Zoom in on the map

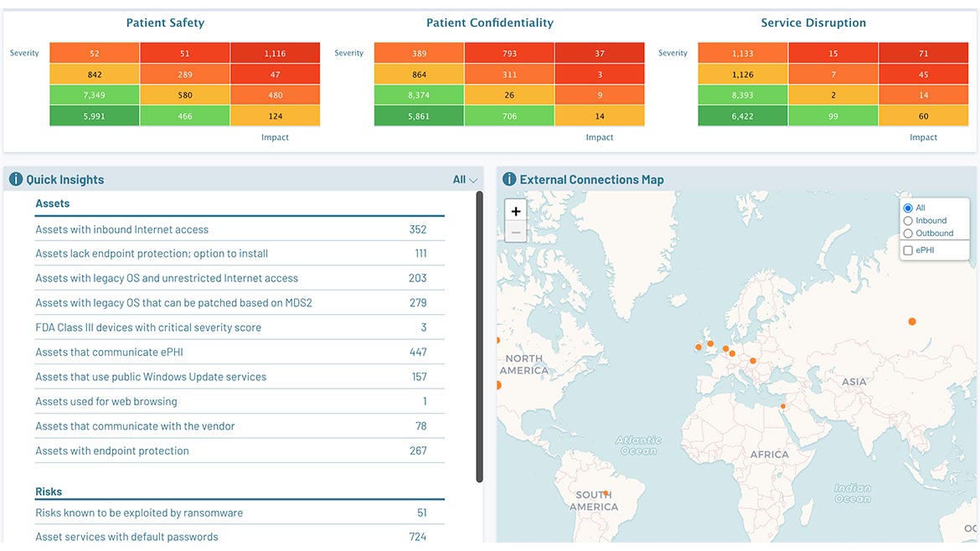[516, 212]
